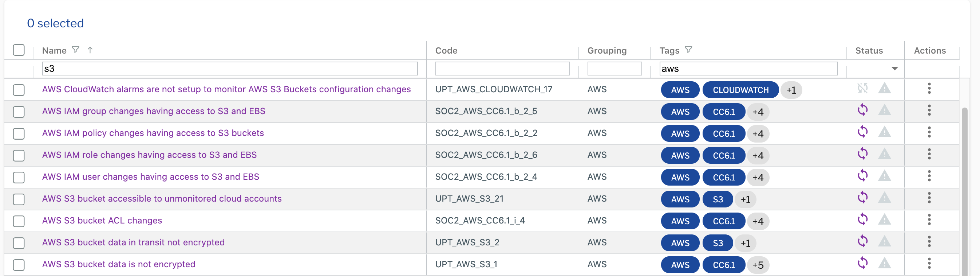Expand +4 tags on IAM policy changes row
The width and height of the screenshot is (980, 276).
coord(758,134)
